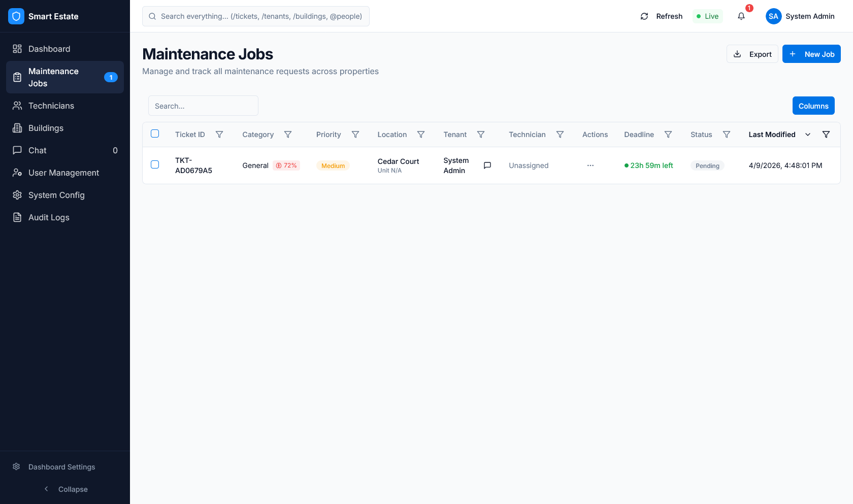Open the Priority column filter
Screen dimensions: 853x504
click(355, 135)
